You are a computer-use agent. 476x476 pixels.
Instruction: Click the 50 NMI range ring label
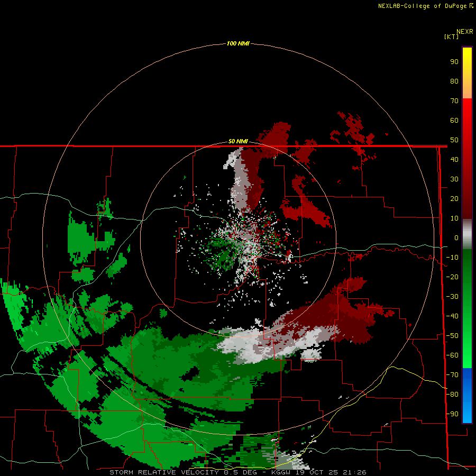pos(238,141)
